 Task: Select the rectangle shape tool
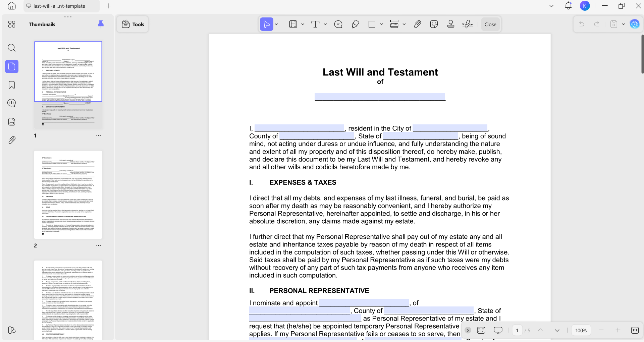pos(372,24)
